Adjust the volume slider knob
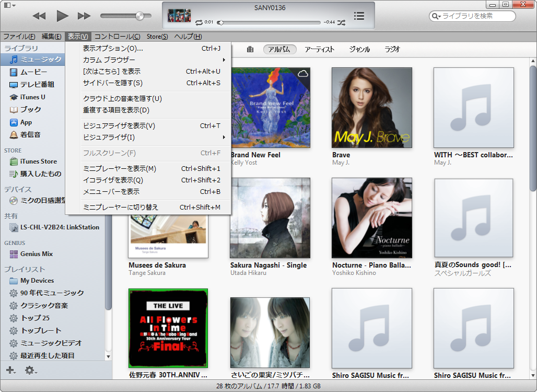 [x=139, y=16]
